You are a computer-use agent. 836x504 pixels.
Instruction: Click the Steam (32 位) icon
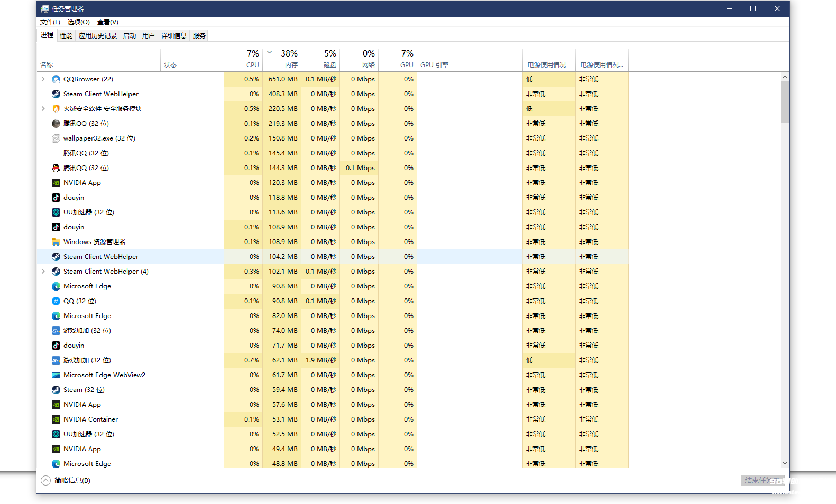[x=56, y=390]
